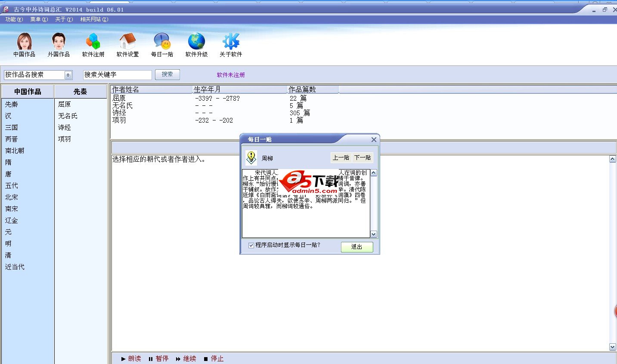Screen dimensions: 617x364
Task: Click scroll-up arrow in the tip dialog
Action: coord(374,173)
